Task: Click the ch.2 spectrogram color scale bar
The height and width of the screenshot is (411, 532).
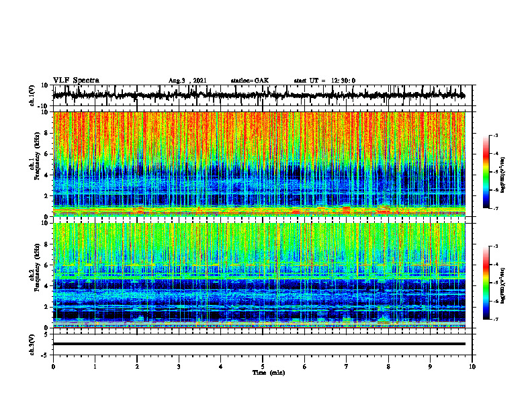Action: 486,283
